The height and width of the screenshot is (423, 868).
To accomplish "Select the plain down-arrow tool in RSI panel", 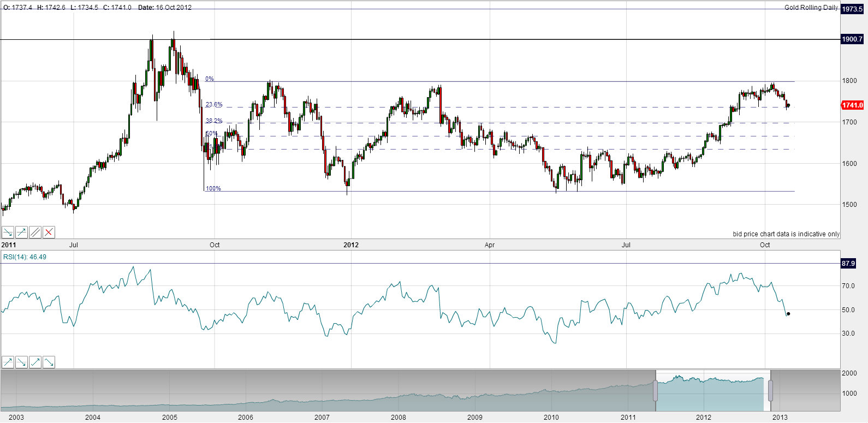I will coord(49,362).
